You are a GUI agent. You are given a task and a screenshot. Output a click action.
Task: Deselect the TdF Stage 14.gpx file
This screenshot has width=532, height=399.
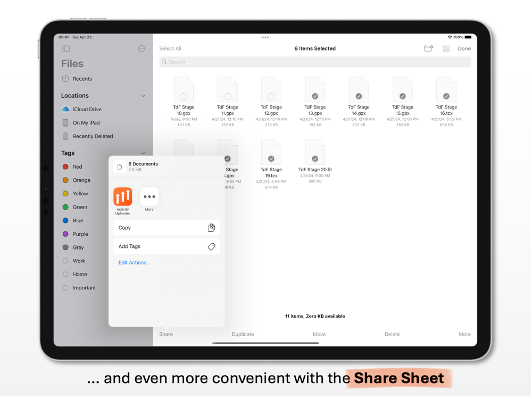click(359, 102)
